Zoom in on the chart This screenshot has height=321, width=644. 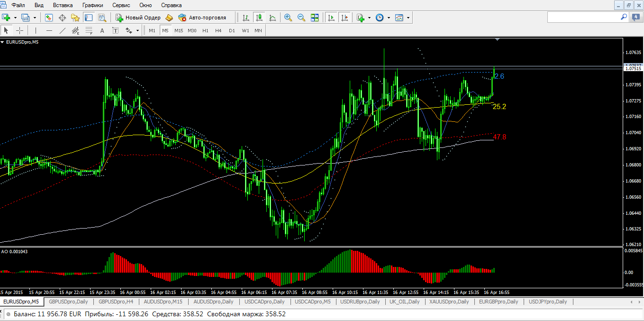coord(288,18)
